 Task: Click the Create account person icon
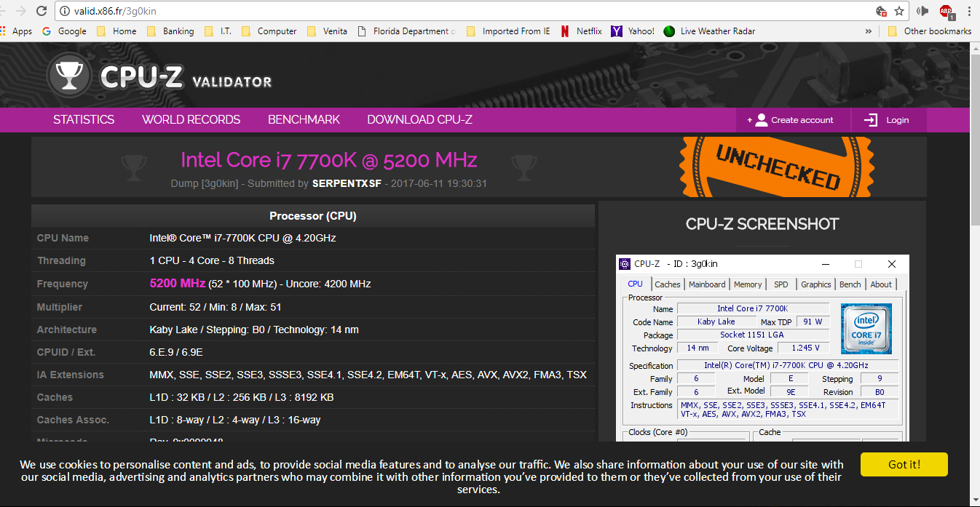pos(761,120)
